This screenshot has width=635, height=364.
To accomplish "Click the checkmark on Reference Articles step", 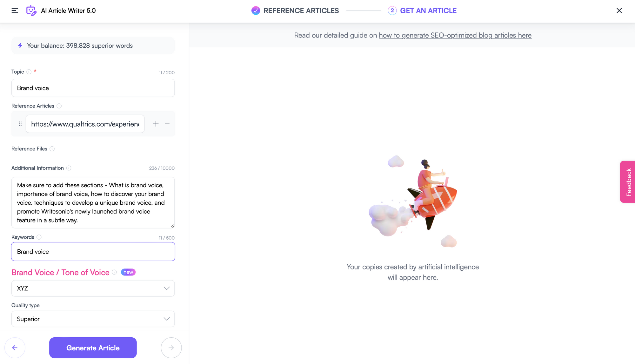I will point(255,10).
